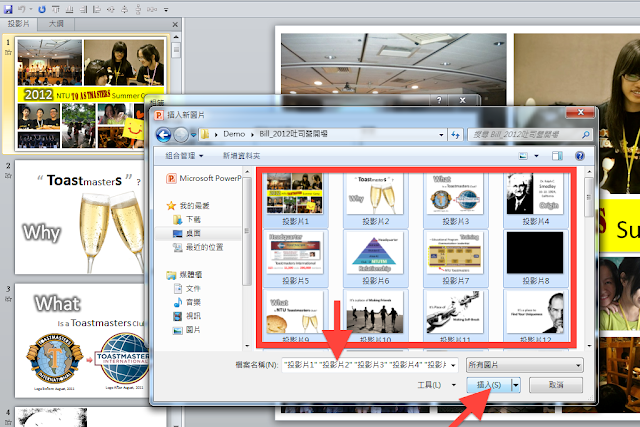Open the view options dropdown arrow
Screen dimensions: 640x427
pyautogui.click(x=536, y=156)
